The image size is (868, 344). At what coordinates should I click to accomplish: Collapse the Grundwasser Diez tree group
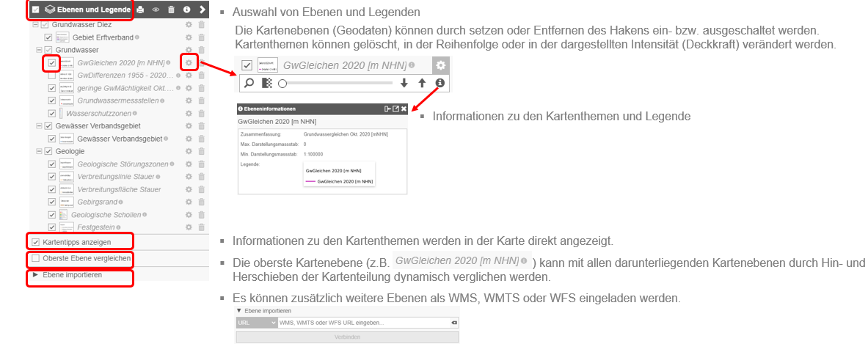coord(37,25)
